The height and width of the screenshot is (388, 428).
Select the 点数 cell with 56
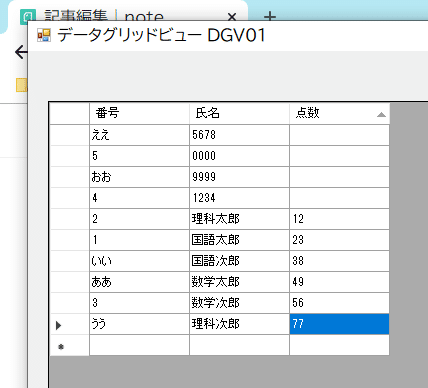pos(339,303)
